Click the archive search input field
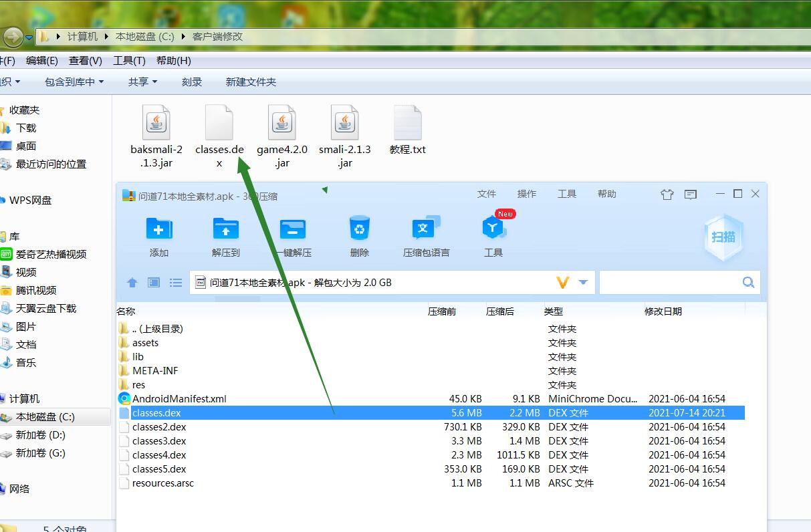This screenshot has width=811, height=532. tap(669, 283)
